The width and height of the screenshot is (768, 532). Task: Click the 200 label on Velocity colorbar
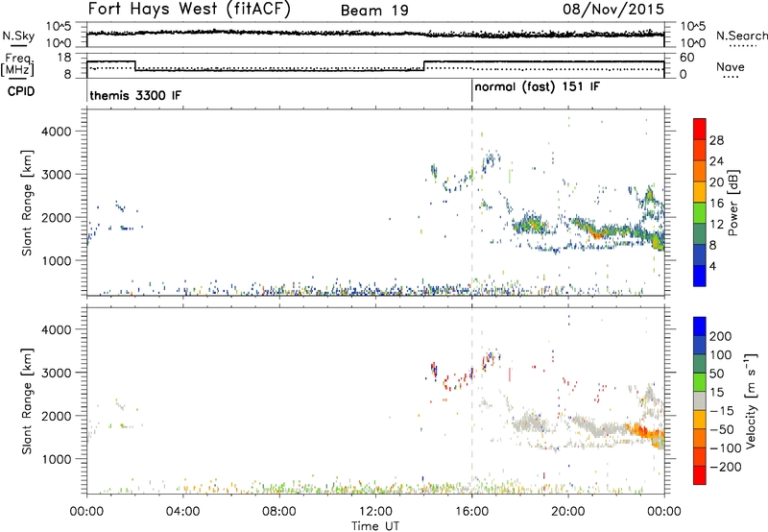tap(720, 336)
